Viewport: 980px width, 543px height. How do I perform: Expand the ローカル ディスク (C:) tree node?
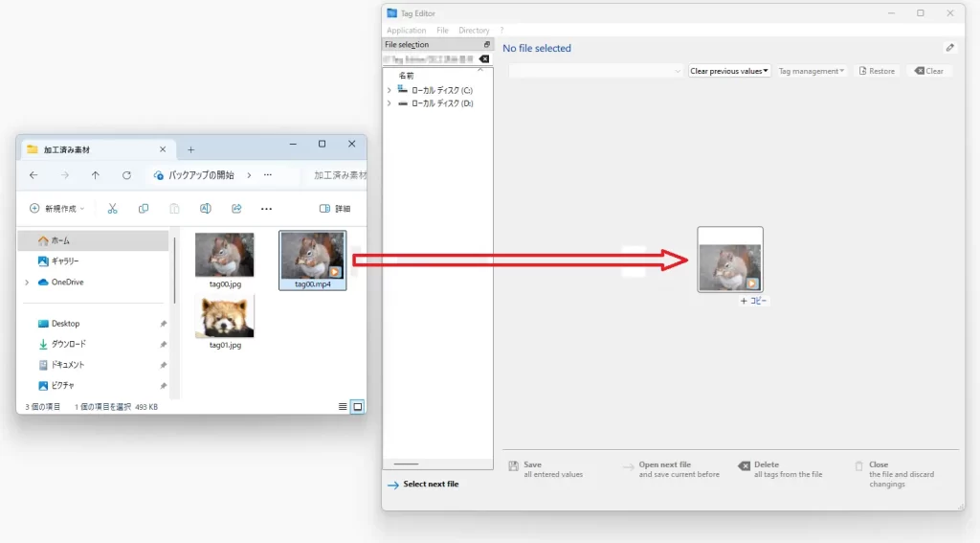click(389, 90)
